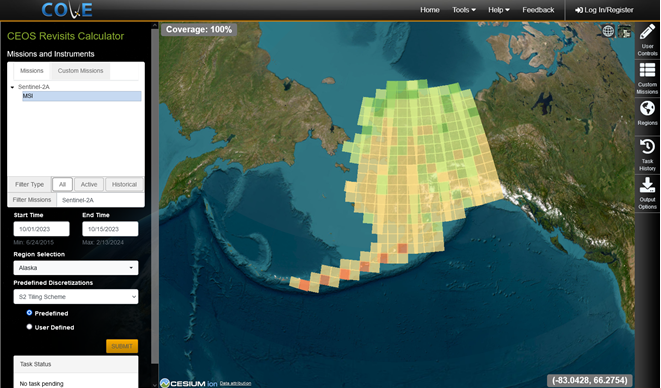Click the End Time date field
Image resolution: width=661 pixels, height=388 pixels.
point(110,229)
